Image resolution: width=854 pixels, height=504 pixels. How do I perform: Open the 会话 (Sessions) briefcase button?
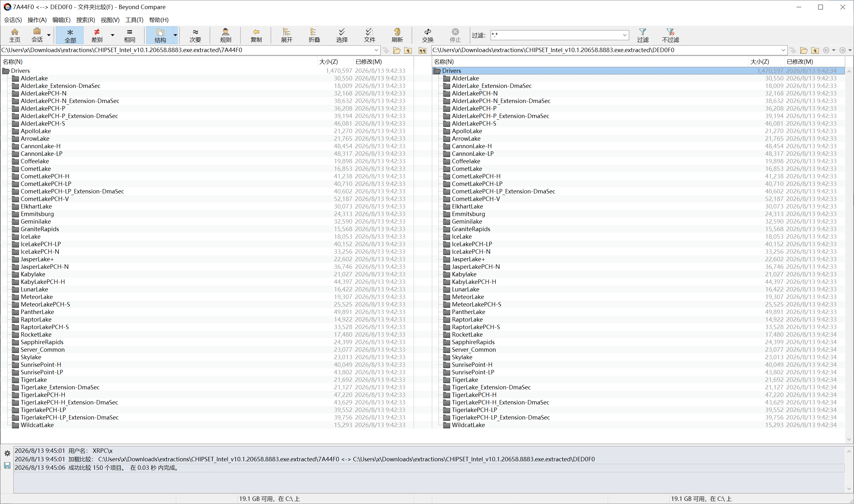37,35
